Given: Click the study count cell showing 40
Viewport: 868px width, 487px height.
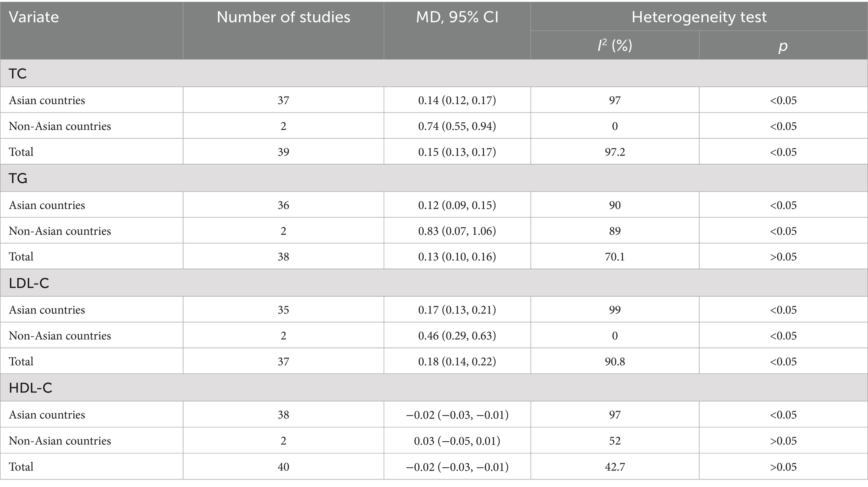Looking at the screenshot, I should [283, 466].
